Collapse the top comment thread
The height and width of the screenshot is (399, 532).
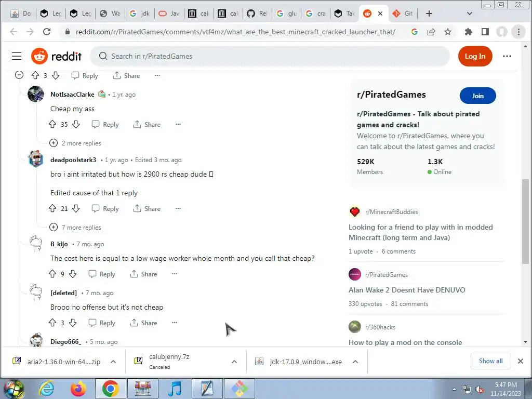tap(19, 75)
